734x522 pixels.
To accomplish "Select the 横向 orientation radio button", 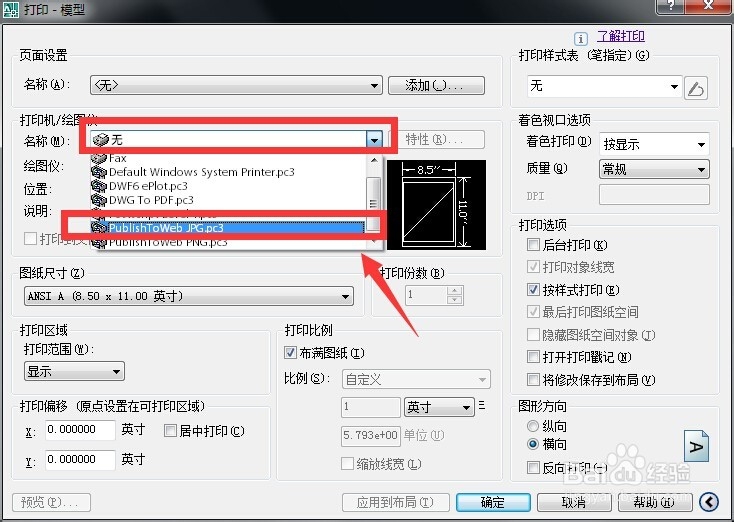I will [x=533, y=444].
